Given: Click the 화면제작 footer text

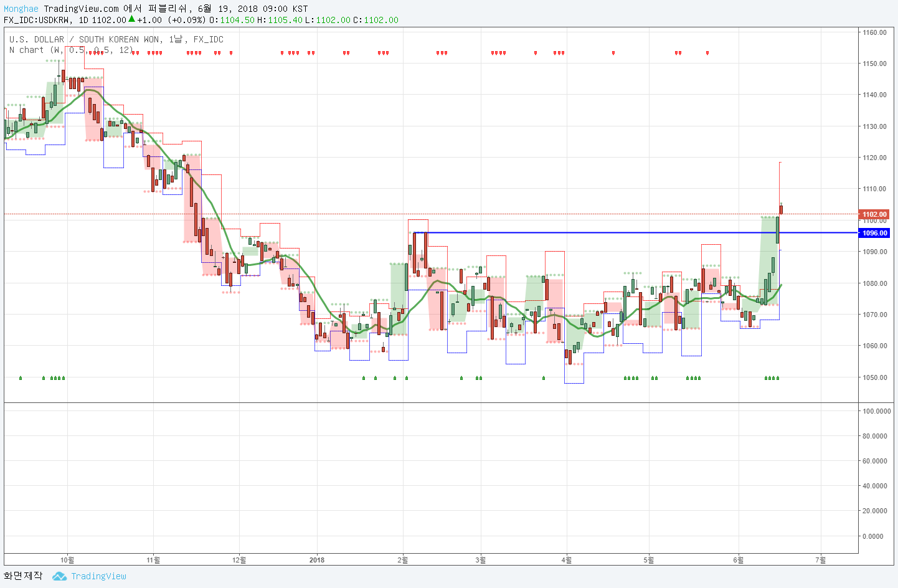Looking at the screenshot, I should pyautogui.click(x=23, y=576).
